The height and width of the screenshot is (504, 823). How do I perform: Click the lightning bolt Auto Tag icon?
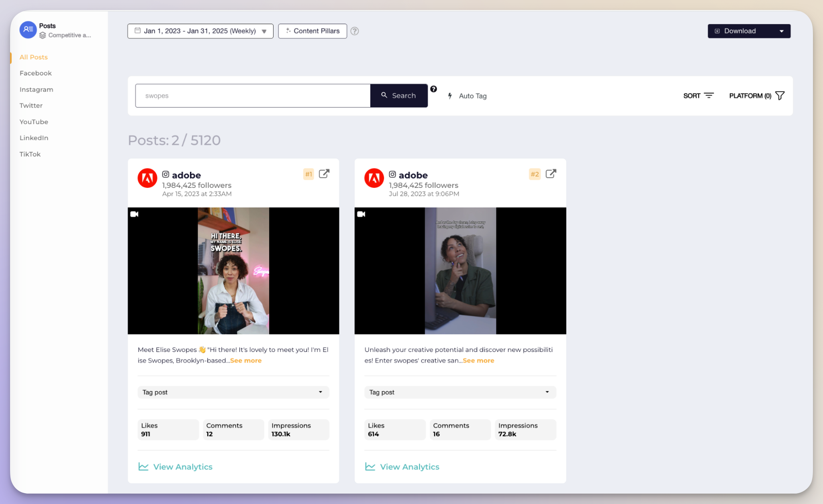[450, 96]
